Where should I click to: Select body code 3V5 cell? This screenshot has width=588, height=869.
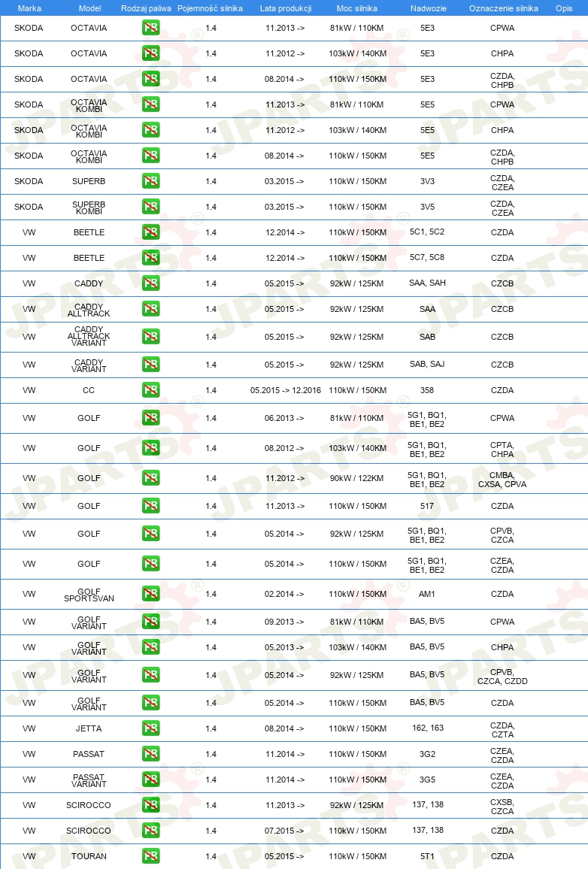coord(427,207)
